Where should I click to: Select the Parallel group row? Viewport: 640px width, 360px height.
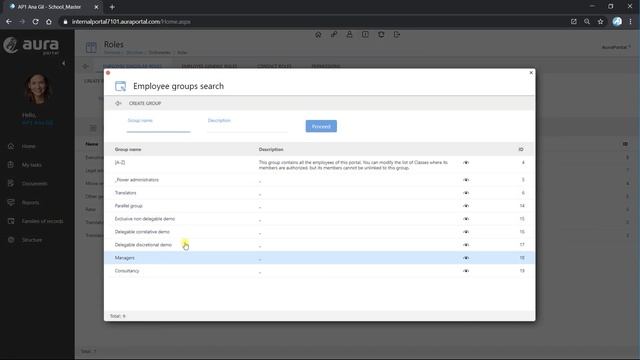coord(319,206)
